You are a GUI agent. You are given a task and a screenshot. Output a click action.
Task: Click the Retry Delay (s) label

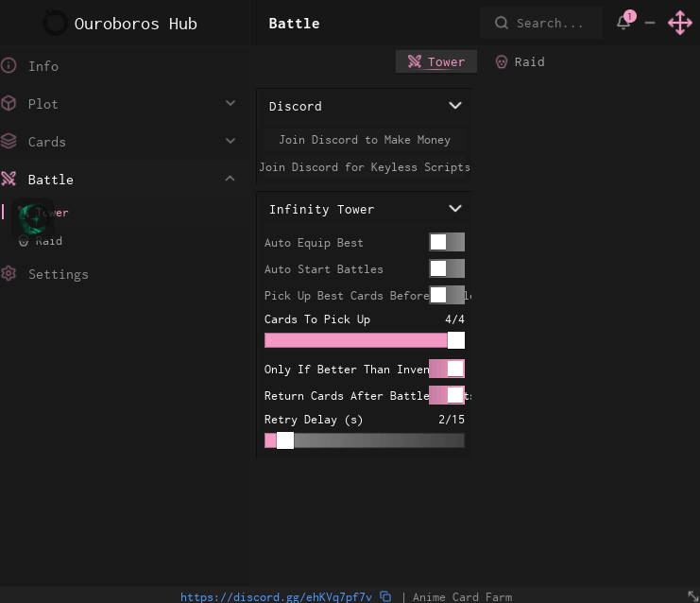(314, 420)
